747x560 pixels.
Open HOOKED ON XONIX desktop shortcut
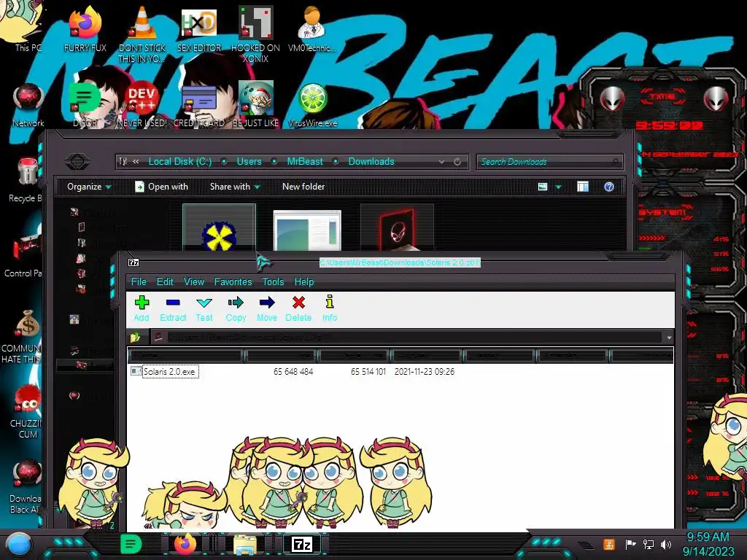255,34
